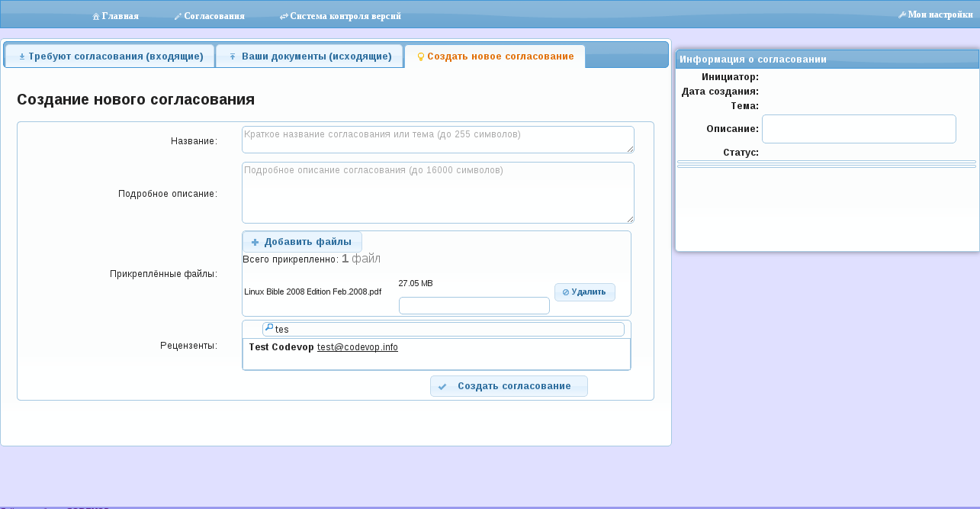The image size is (980, 509).
Task: Click the wrench icon beside Мои настройки
Action: tap(902, 14)
